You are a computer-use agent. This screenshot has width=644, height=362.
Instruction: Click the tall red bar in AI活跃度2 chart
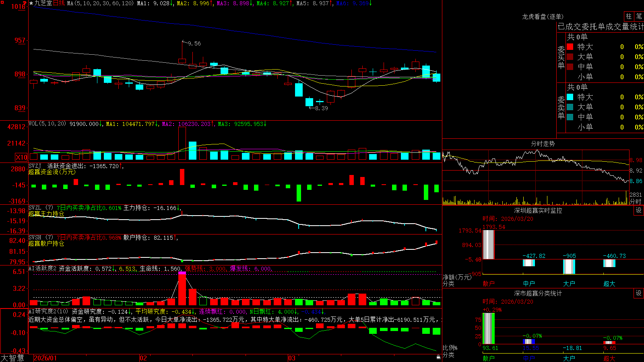coord(182,289)
